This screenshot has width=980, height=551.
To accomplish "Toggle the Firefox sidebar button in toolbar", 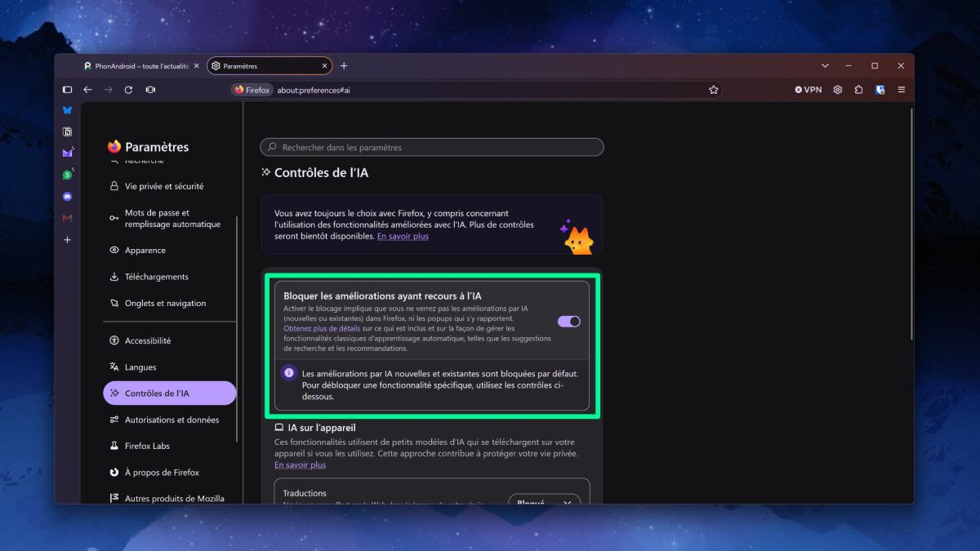I will pyautogui.click(x=68, y=90).
